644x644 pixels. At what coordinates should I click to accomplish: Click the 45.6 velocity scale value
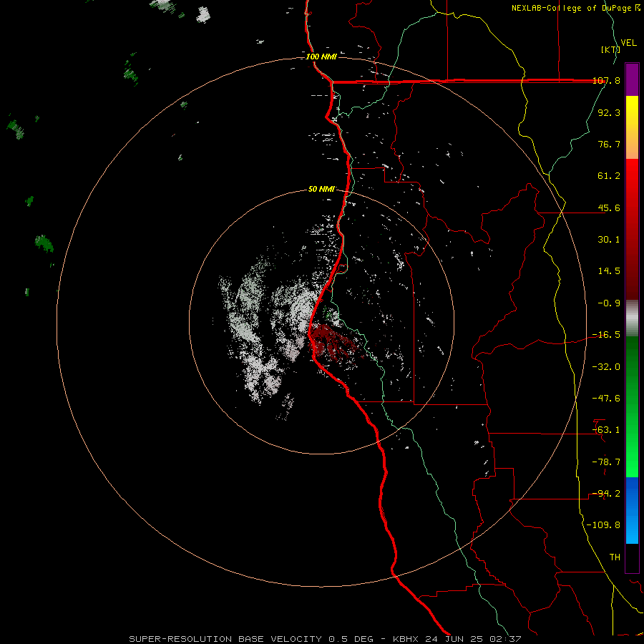pos(609,208)
